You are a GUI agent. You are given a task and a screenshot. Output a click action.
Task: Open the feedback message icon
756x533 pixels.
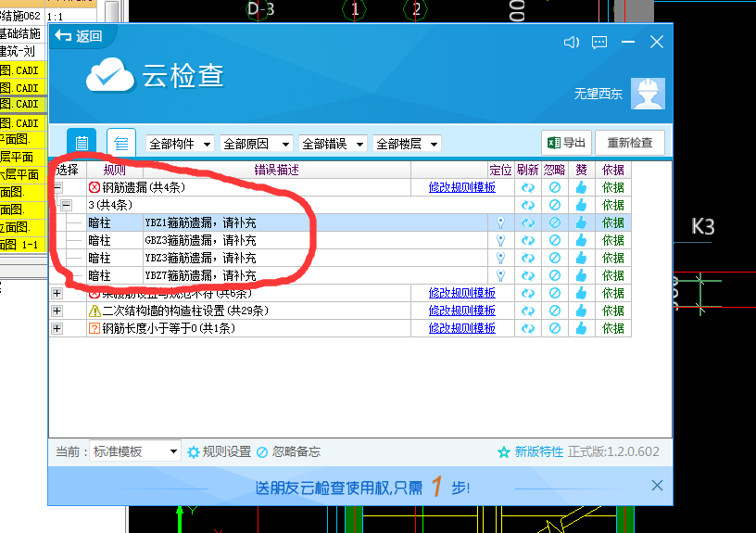[x=599, y=43]
